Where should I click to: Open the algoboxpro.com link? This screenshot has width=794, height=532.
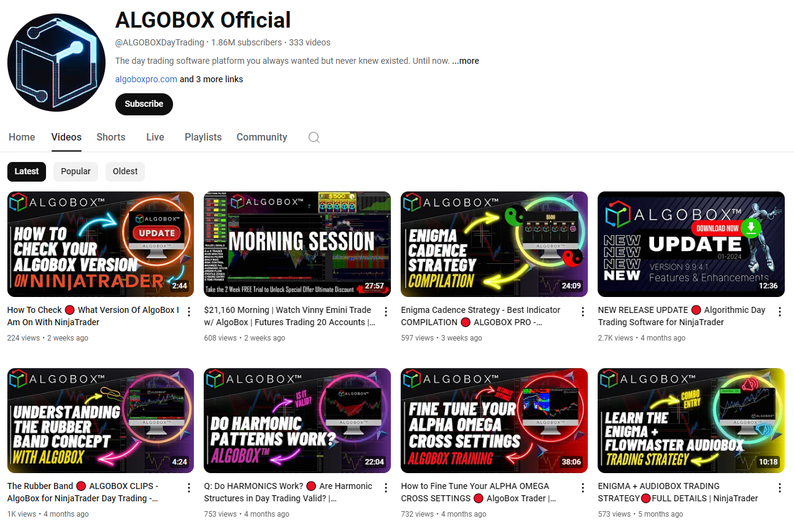tap(146, 79)
